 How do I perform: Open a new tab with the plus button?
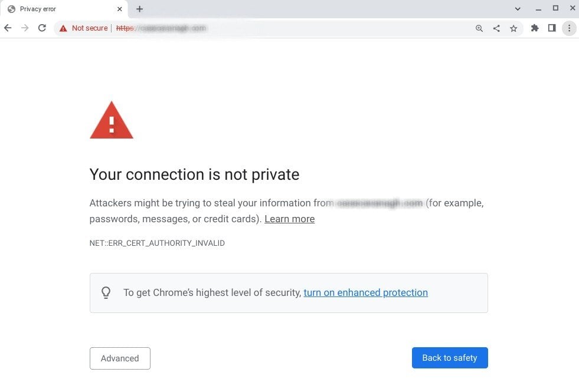pyautogui.click(x=139, y=9)
